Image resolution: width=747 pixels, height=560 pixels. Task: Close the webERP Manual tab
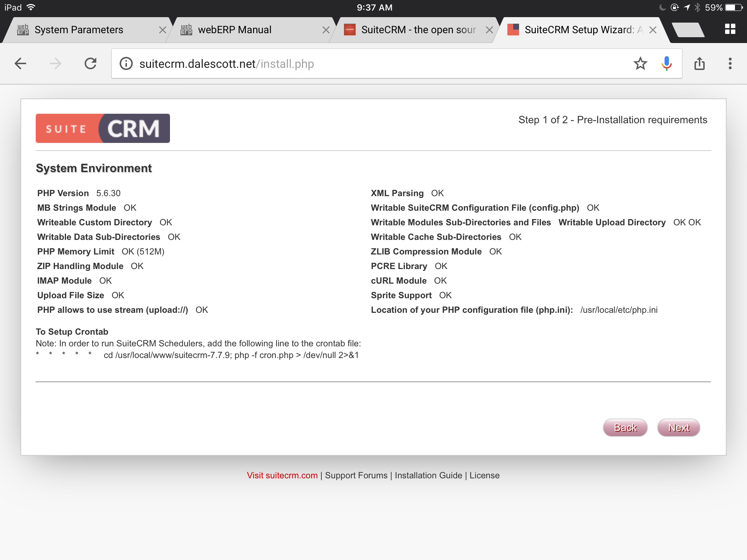[326, 30]
